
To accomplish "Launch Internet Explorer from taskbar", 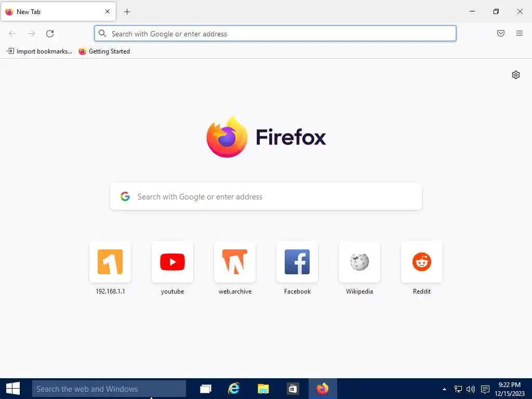I will click(x=234, y=389).
